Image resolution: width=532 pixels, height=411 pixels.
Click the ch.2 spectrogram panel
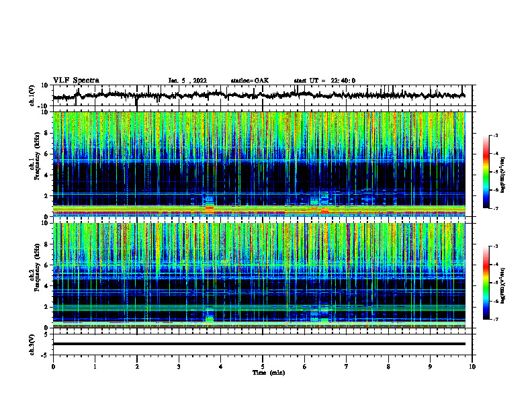coord(259,275)
